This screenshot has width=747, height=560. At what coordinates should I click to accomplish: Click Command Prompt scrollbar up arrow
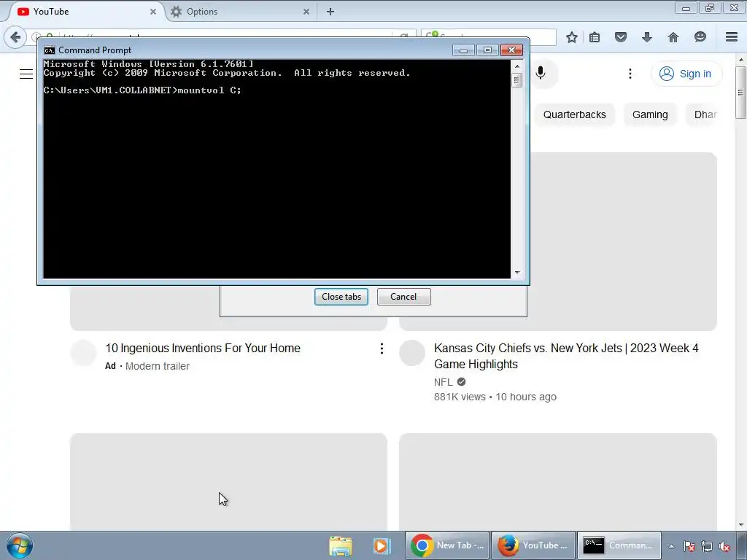(517, 66)
